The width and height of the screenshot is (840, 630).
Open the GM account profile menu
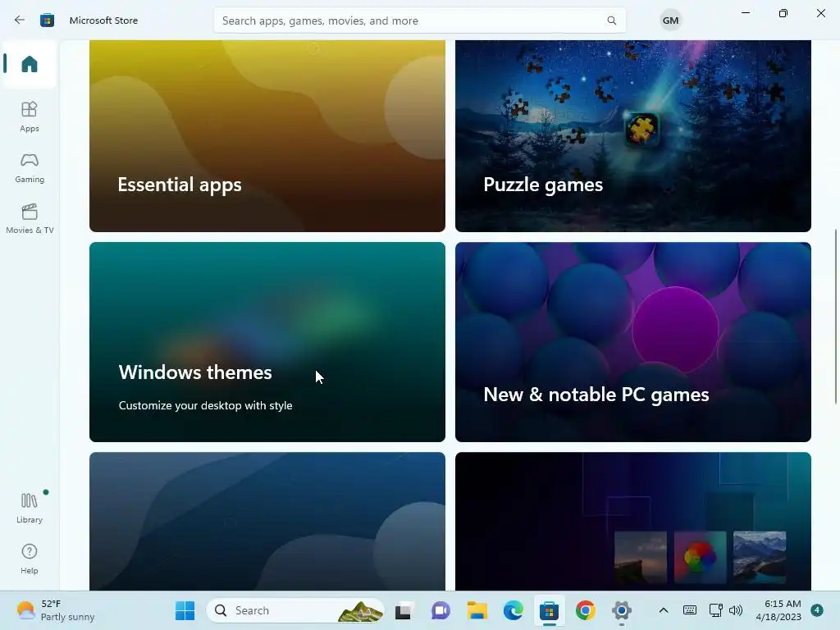coord(670,21)
